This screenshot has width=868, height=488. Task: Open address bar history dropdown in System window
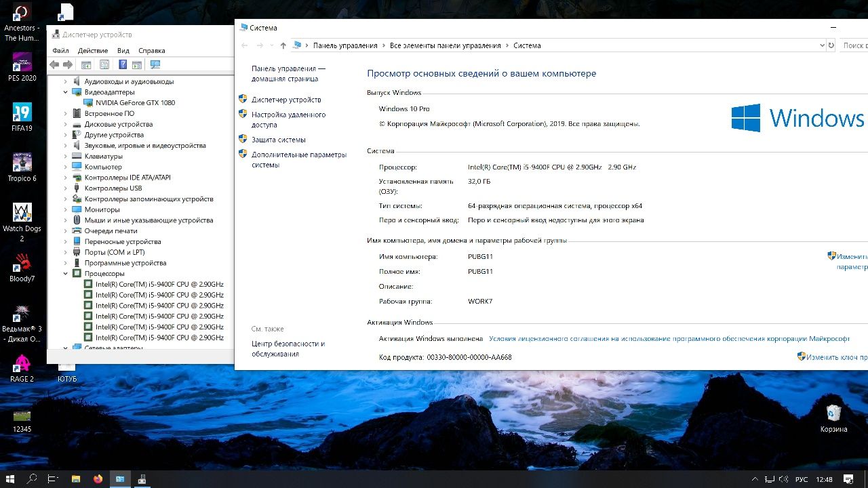[x=822, y=45]
